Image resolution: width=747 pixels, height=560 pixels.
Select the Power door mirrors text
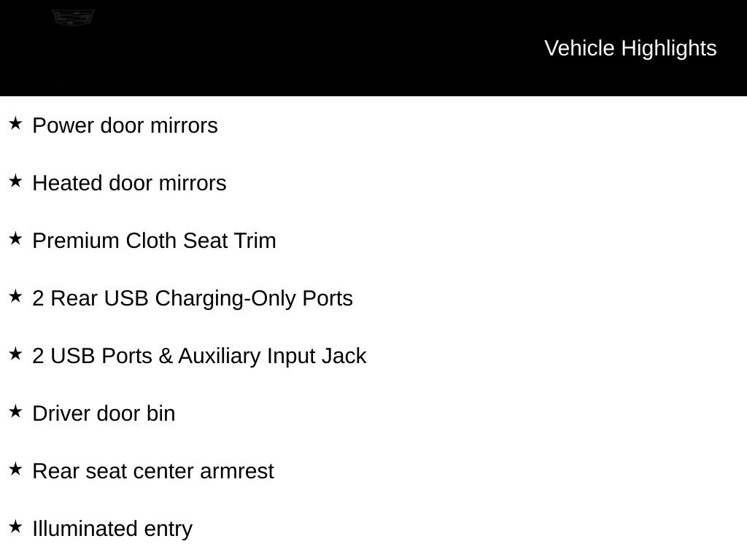coord(125,125)
